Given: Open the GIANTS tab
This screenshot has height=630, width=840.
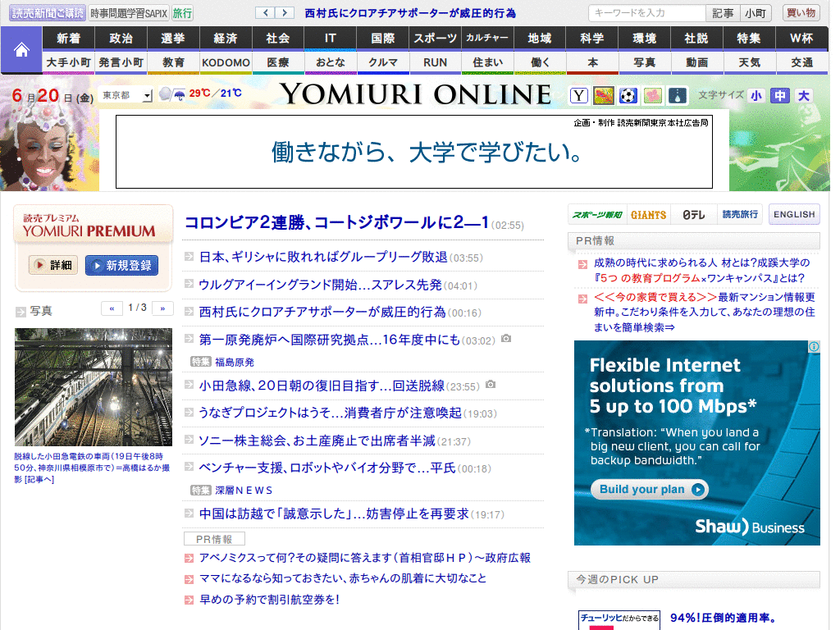Looking at the screenshot, I should pos(648,215).
